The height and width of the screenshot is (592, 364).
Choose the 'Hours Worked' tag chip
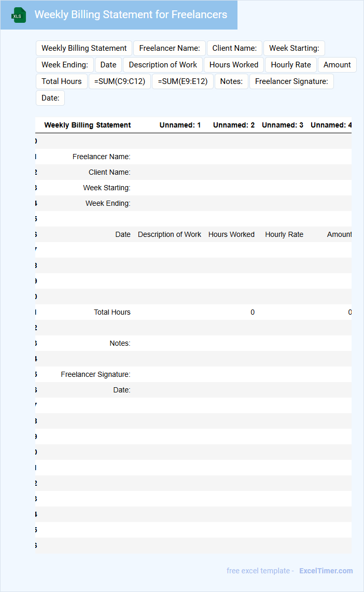[234, 65]
